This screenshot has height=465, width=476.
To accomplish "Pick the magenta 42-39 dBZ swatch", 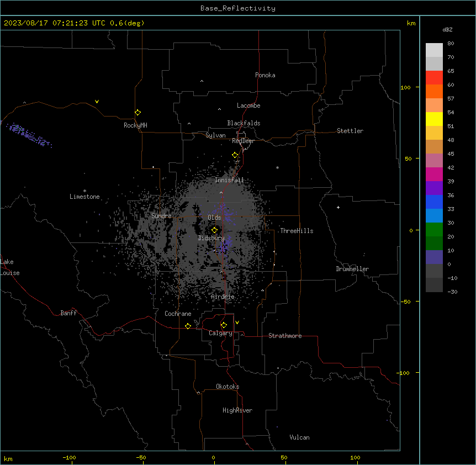I will tap(434, 174).
